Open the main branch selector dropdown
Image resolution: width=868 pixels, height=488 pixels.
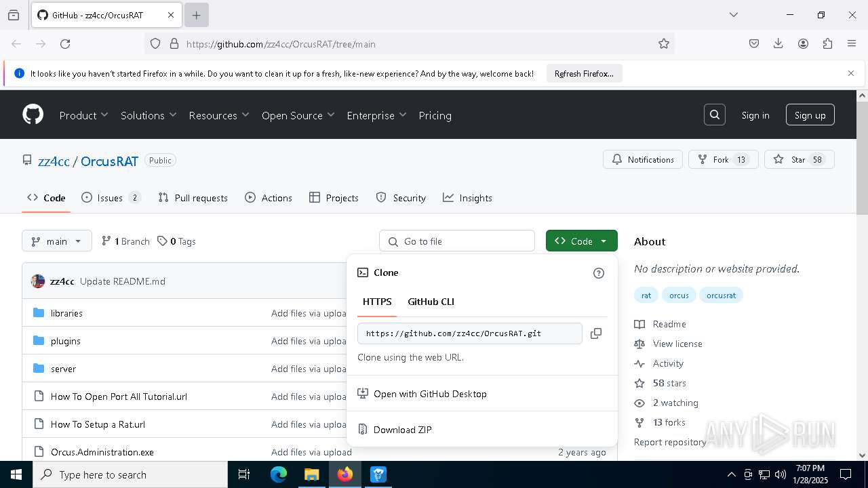click(x=57, y=241)
